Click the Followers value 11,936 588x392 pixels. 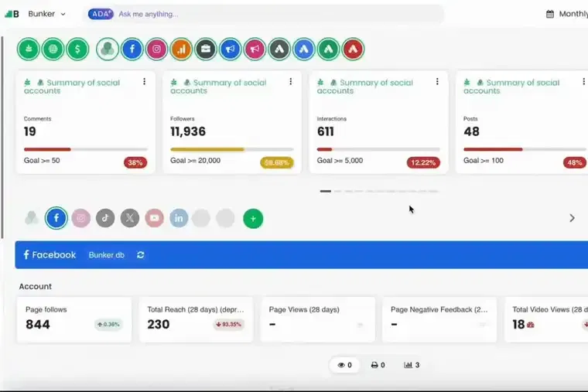pyautogui.click(x=188, y=131)
